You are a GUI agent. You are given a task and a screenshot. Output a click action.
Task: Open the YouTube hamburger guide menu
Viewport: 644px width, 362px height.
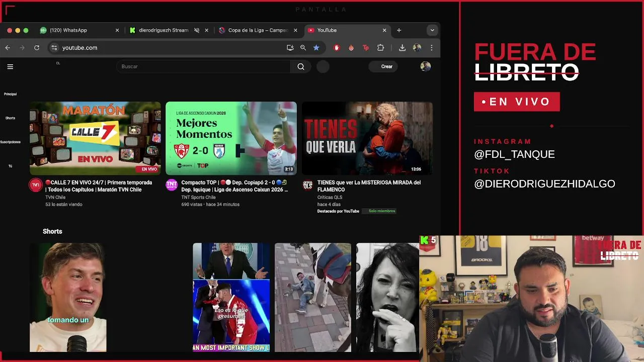tap(10, 66)
